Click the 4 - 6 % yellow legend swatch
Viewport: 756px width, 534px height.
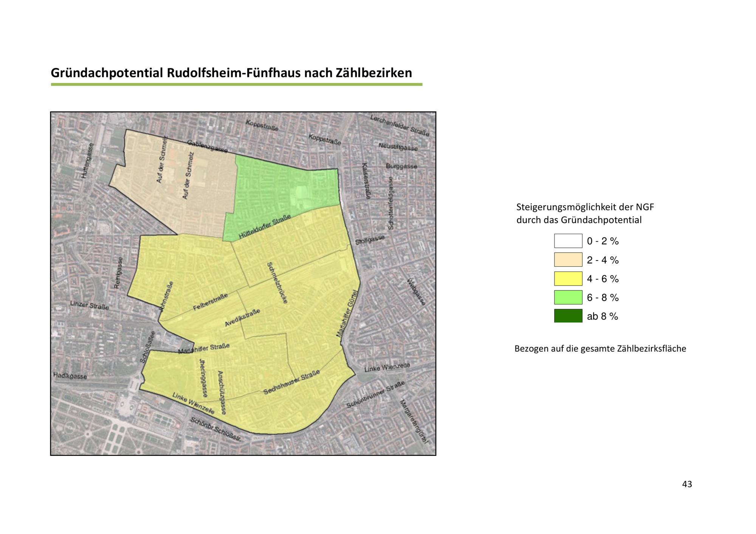568,279
